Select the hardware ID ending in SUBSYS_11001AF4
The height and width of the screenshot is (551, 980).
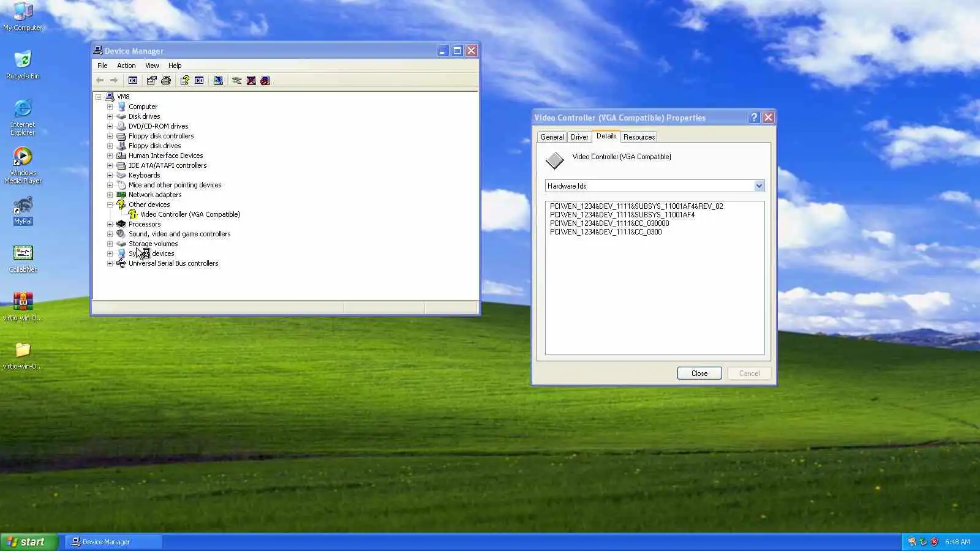[x=622, y=215]
